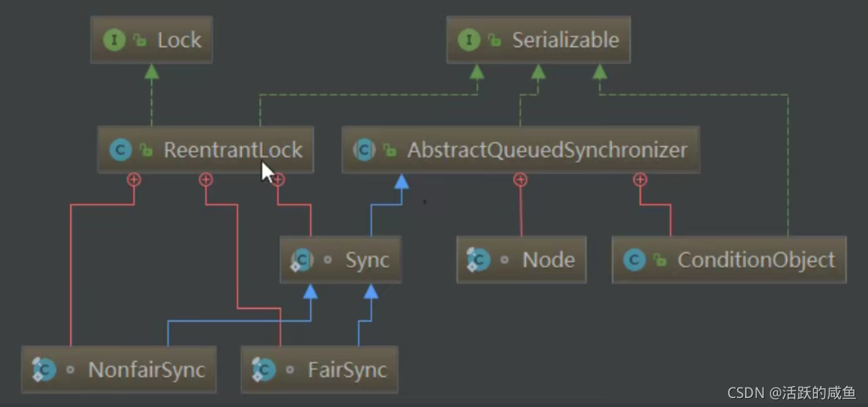Select the Node class box

point(521,259)
